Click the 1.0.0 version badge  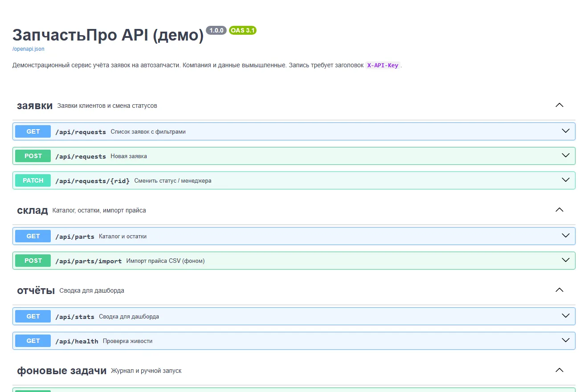point(216,30)
